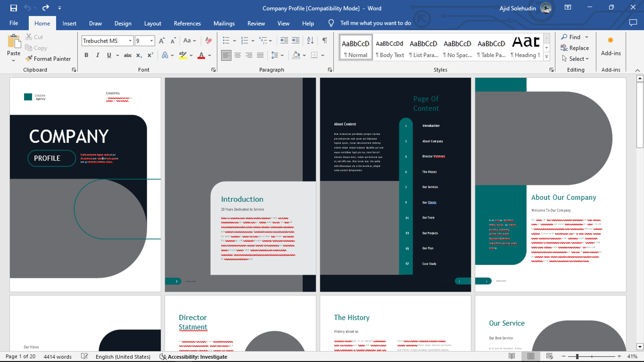Screen dimensions: 644x362
Task: Open the Review tab
Action: [x=256, y=23]
